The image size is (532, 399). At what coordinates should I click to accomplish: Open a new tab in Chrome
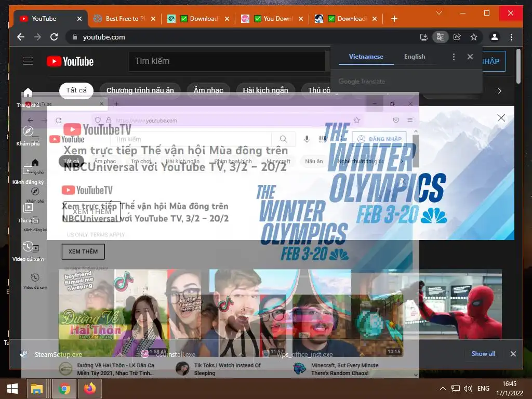click(x=394, y=19)
